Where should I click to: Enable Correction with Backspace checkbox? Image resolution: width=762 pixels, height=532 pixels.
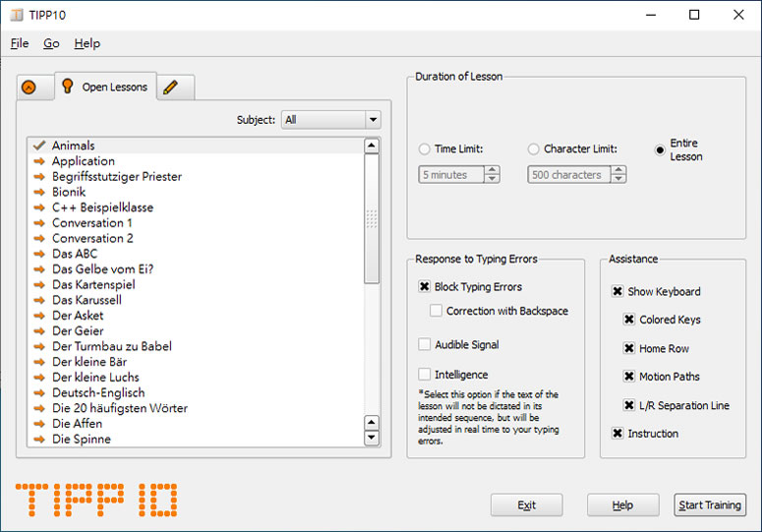point(436,311)
